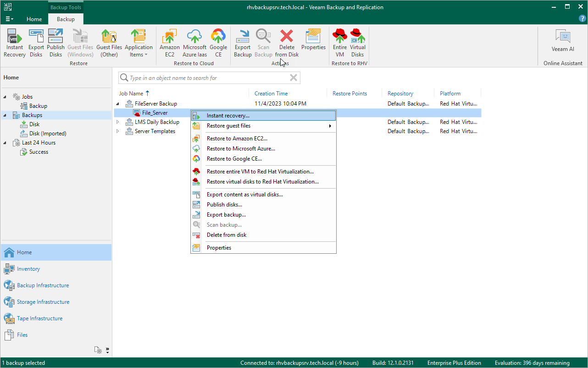This screenshot has height=368, width=588.
Task: Click Instant Recovery ribbon icon
Action: coord(15,43)
